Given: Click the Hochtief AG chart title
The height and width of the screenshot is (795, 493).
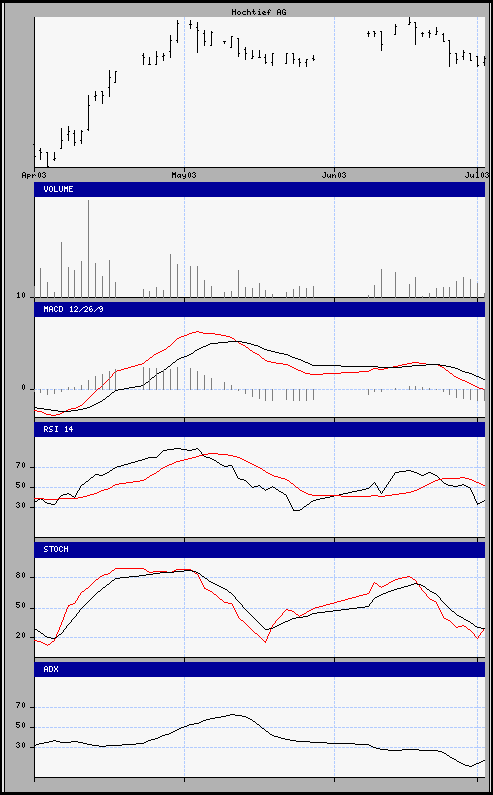Looking at the screenshot, I should [x=258, y=12].
